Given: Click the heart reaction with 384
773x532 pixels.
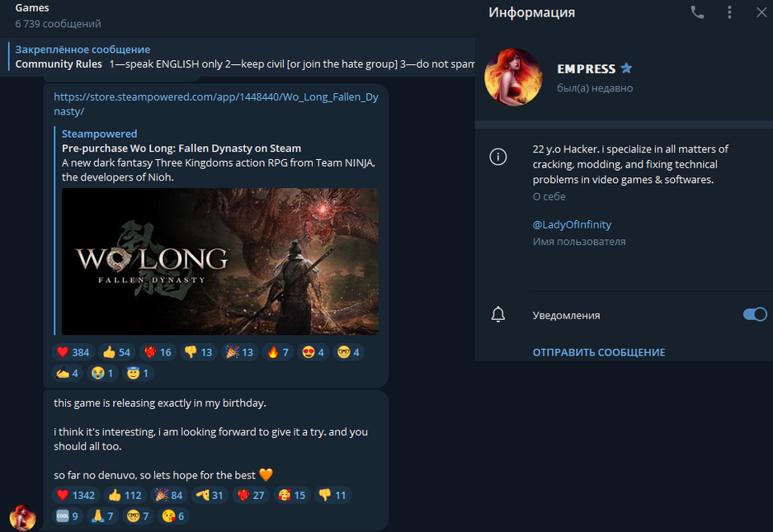Looking at the screenshot, I should [x=73, y=352].
